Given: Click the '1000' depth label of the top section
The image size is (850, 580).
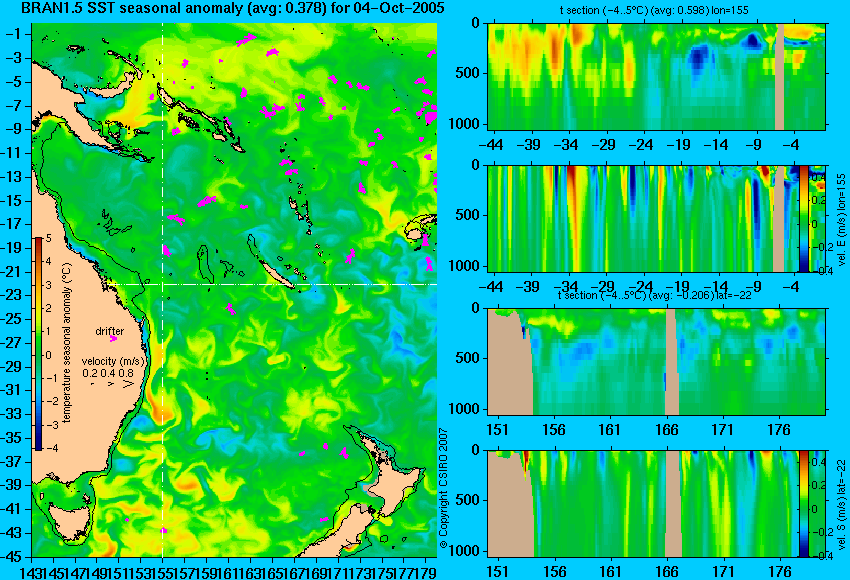Looking at the screenshot, I should tap(465, 124).
